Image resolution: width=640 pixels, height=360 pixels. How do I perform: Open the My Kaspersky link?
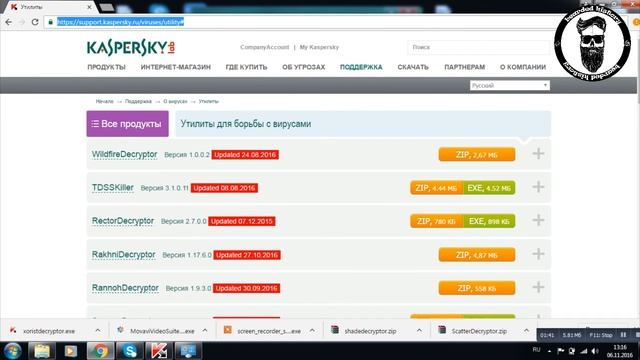319,47
